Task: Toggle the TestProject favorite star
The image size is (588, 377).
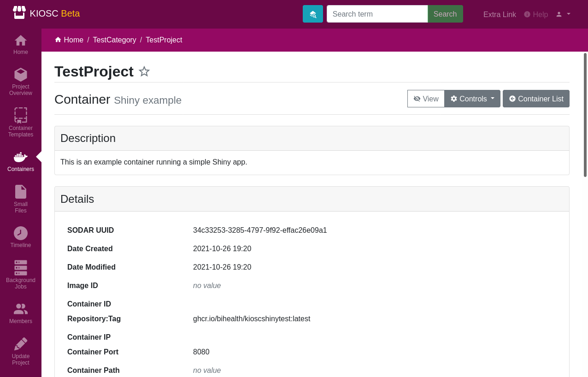Action: (144, 71)
